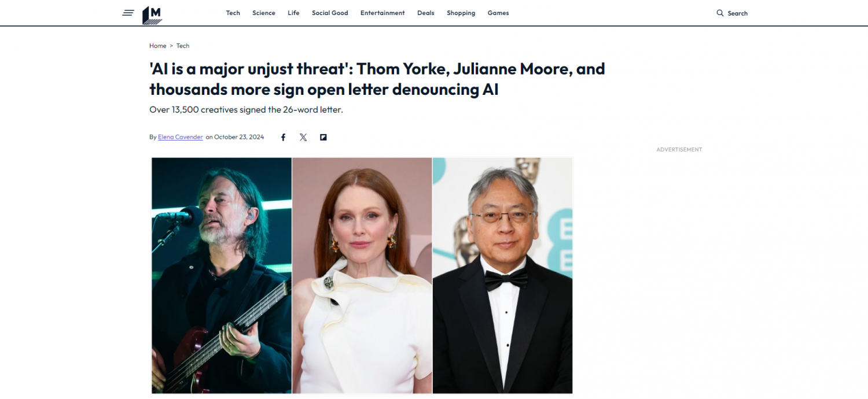
Task: Open the Julianne Moore photo
Action: [x=362, y=276]
